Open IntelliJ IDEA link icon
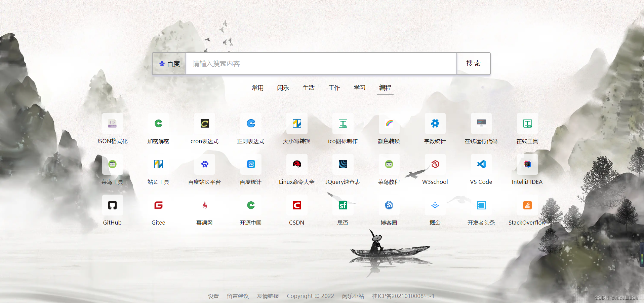The width and height of the screenshot is (644, 303). tap(527, 164)
